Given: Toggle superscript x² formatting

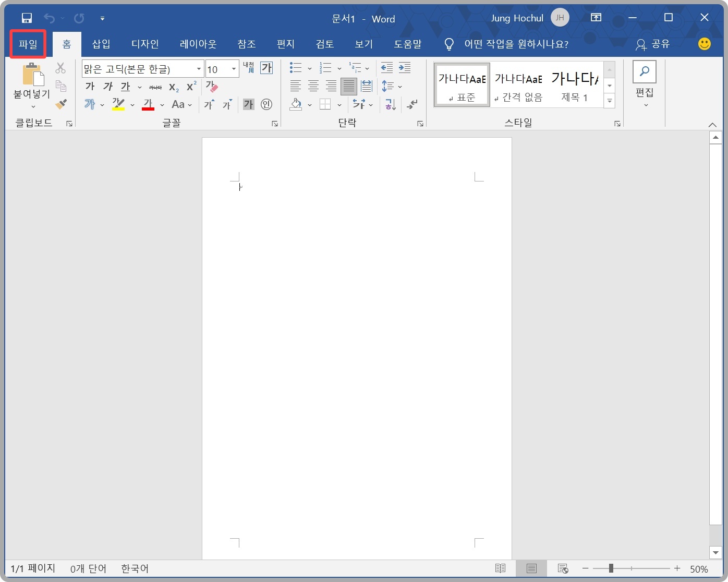Looking at the screenshot, I should click(191, 86).
